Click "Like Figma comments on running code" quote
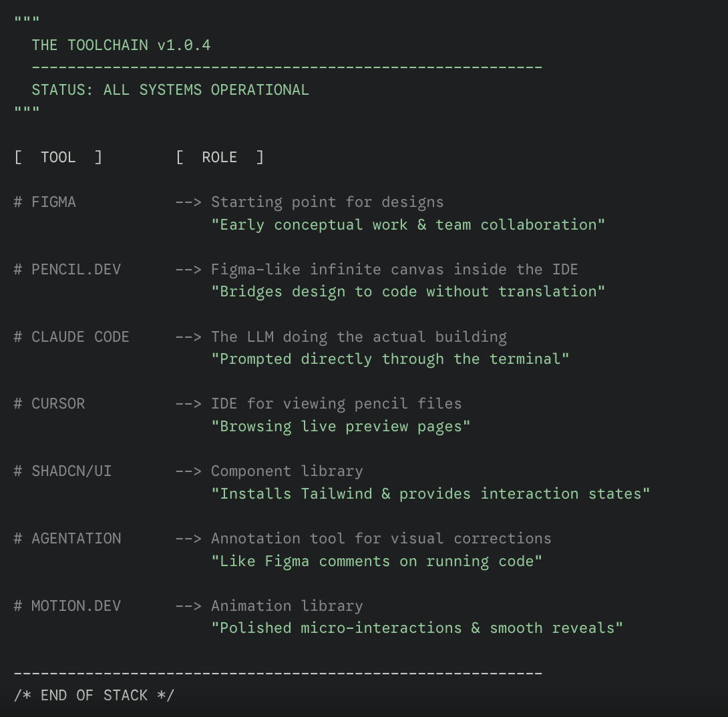Image resolution: width=728 pixels, height=717 pixels. coord(377,561)
